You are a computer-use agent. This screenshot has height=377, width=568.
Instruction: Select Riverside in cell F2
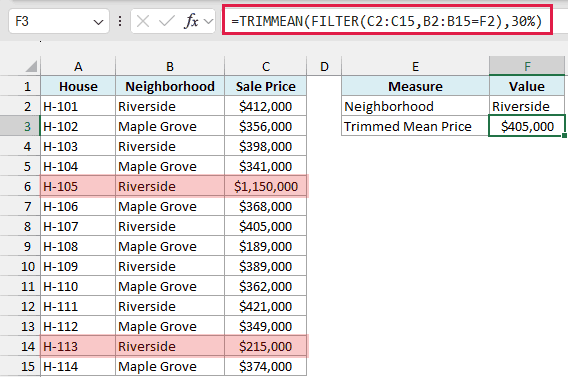point(527,106)
